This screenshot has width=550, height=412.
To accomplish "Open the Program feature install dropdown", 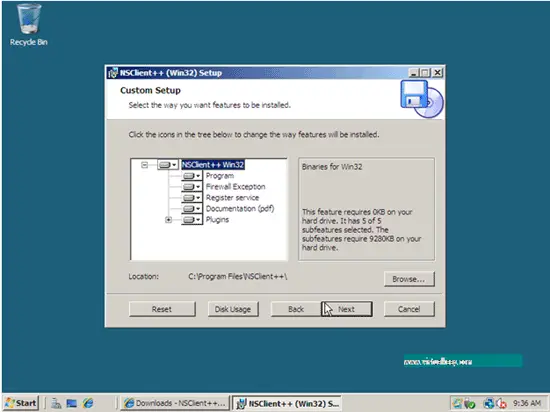I will pos(192,176).
